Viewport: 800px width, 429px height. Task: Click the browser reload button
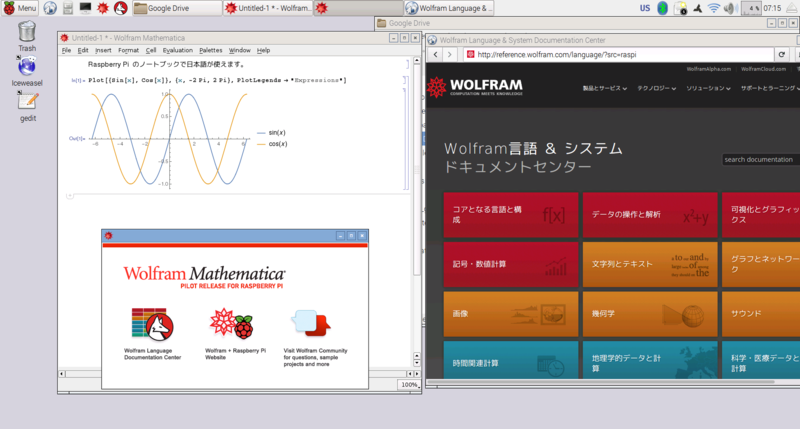pos(781,54)
